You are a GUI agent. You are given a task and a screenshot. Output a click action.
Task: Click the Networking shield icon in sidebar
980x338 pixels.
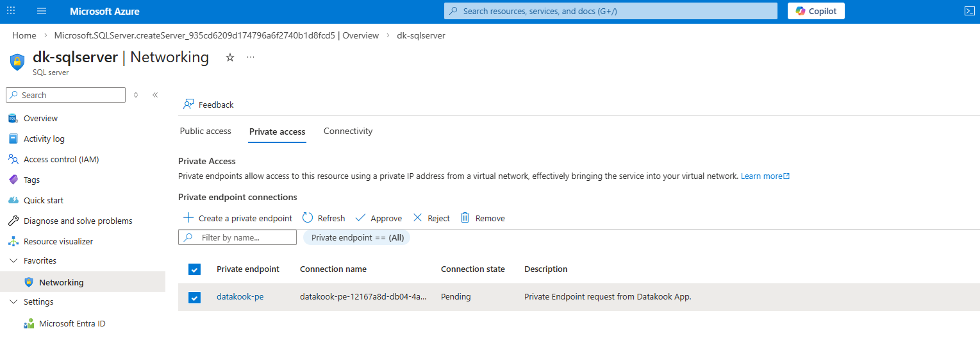pos(28,282)
